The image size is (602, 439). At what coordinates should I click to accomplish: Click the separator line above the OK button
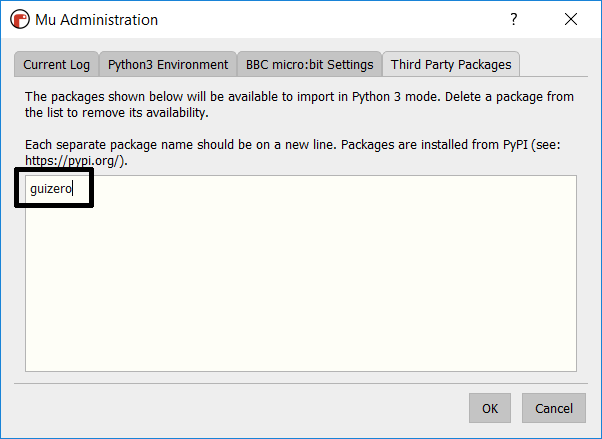(x=301, y=383)
